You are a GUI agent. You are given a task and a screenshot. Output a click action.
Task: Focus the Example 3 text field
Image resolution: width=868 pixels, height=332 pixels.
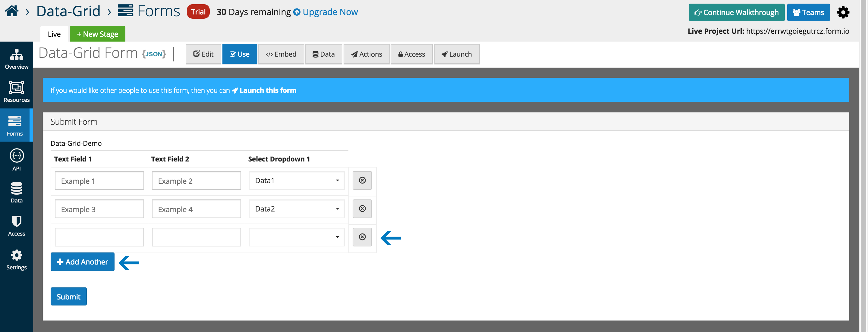pyautogui.click(x=99, y=209)
